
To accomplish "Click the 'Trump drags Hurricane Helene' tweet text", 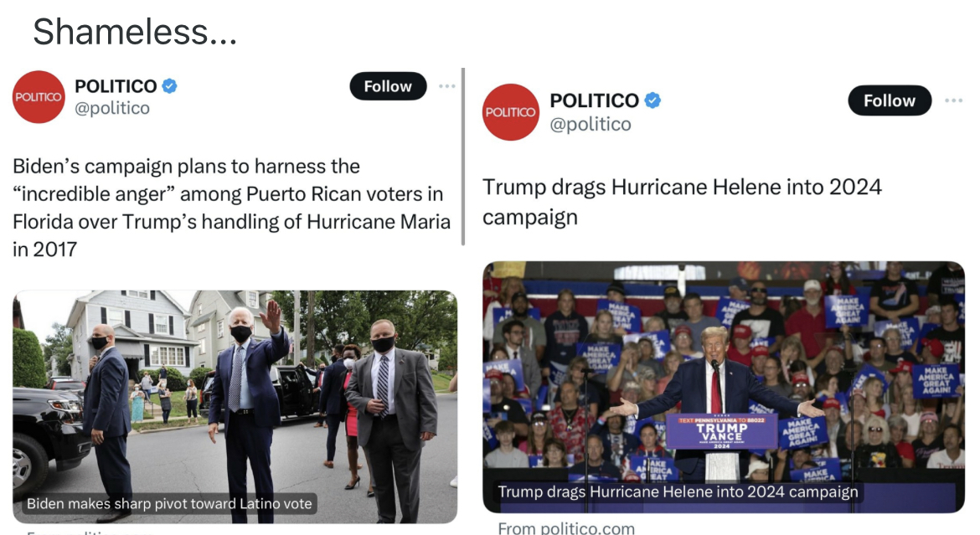I will (682, 202).
